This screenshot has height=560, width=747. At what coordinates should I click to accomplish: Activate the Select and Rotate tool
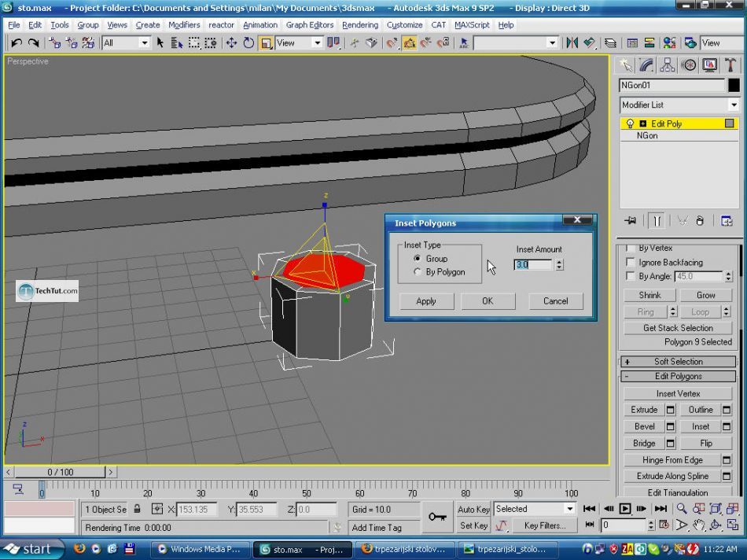pyautogui.click(x=248, y=43)
